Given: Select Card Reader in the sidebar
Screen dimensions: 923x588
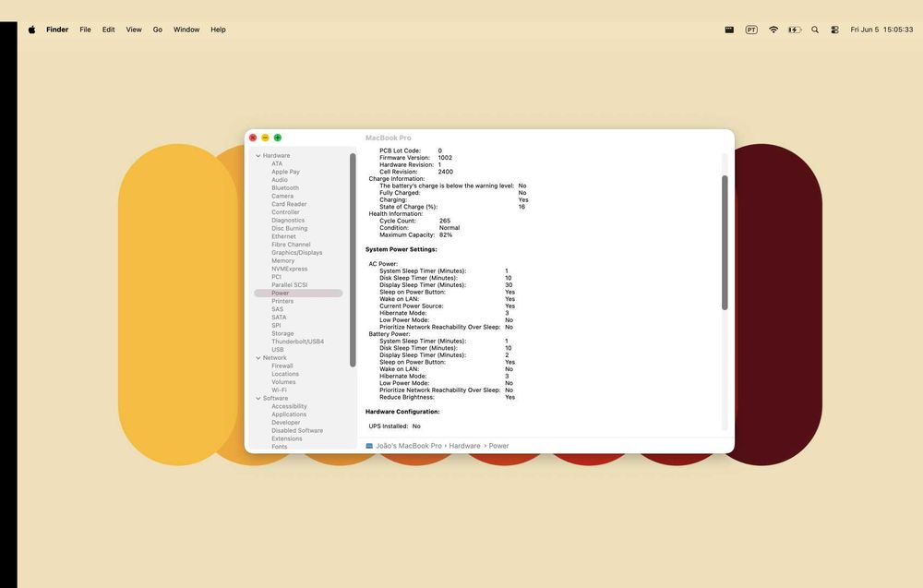Looking at the screenshot, I should click(288, 204).
